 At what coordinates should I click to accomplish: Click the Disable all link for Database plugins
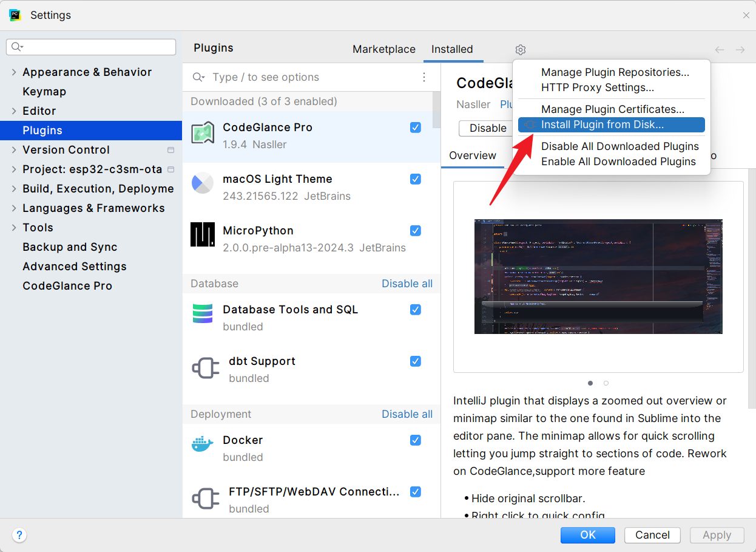407,284
